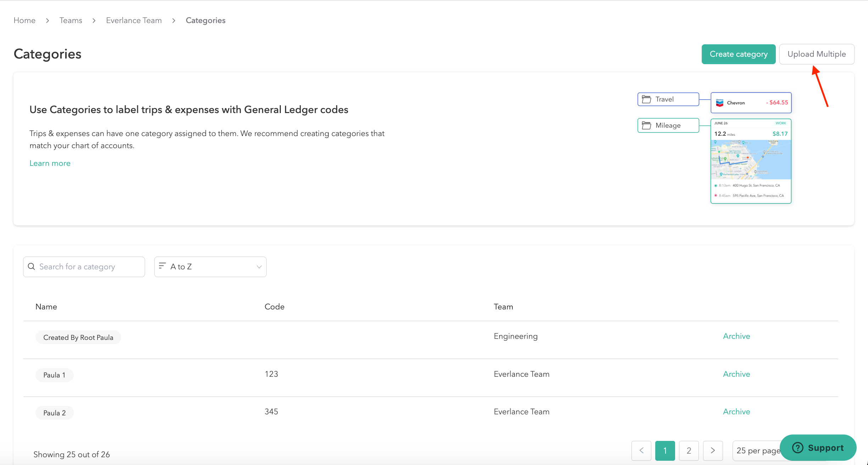Open Home breadcrumb
Screen dimensions: 868x465
click(x=24, y=21)
